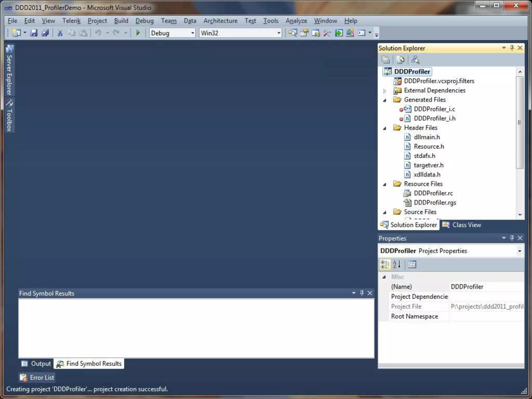Click the Alphabetical sort icon in Properties
Screen dimensions: 532x399
397,264
